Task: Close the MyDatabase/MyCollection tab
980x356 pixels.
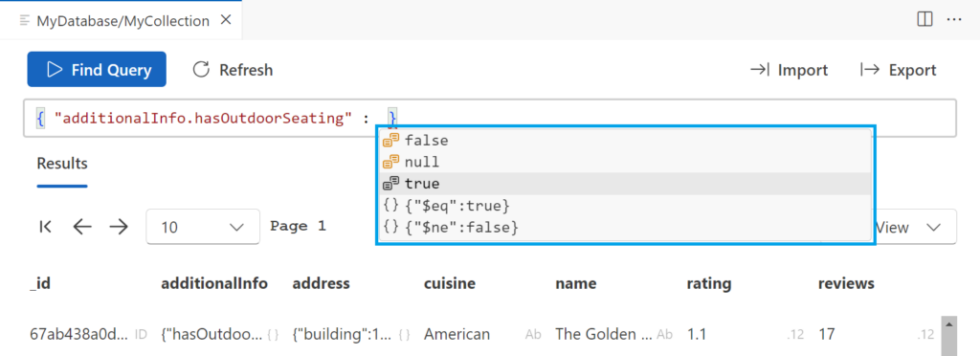Action: (226, 21)
